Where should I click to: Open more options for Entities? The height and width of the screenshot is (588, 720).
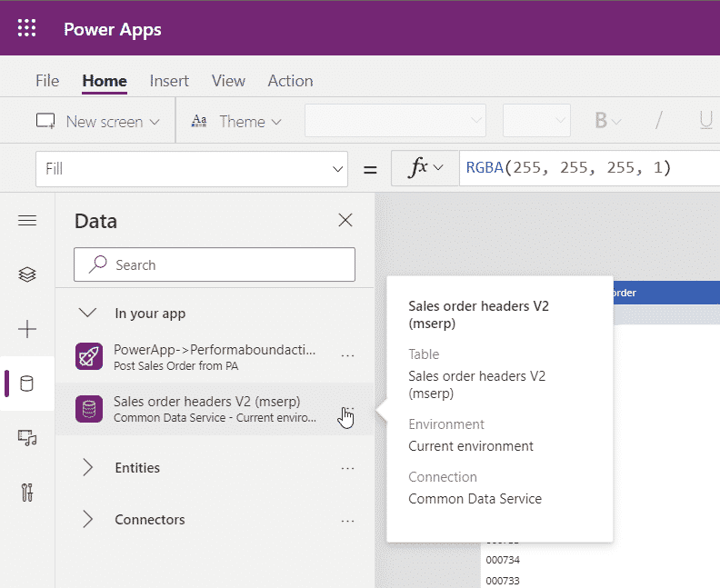[x=347, y=469]
